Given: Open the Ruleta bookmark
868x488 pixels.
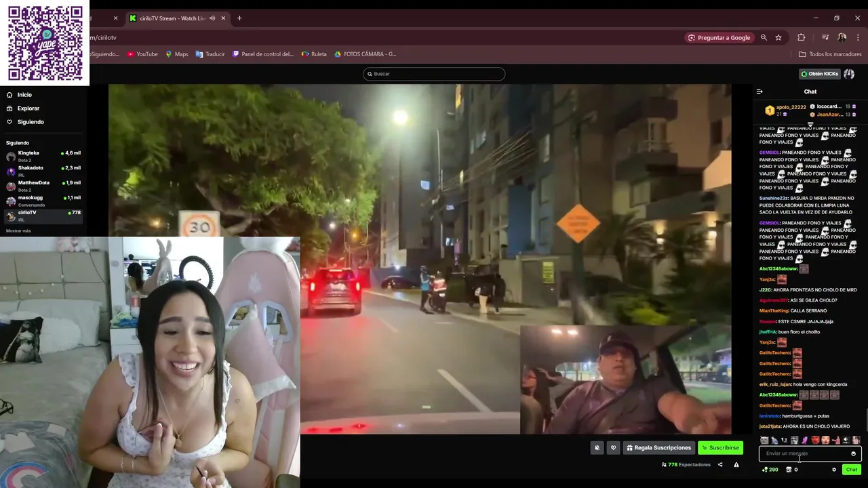Looking at the screenshot, I should [314, 54].
